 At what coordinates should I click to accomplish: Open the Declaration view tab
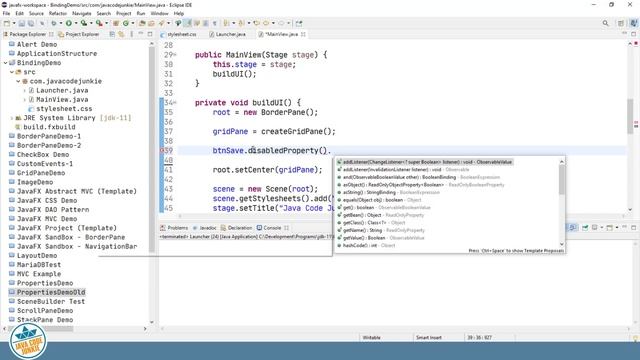[x=237, y=228]
